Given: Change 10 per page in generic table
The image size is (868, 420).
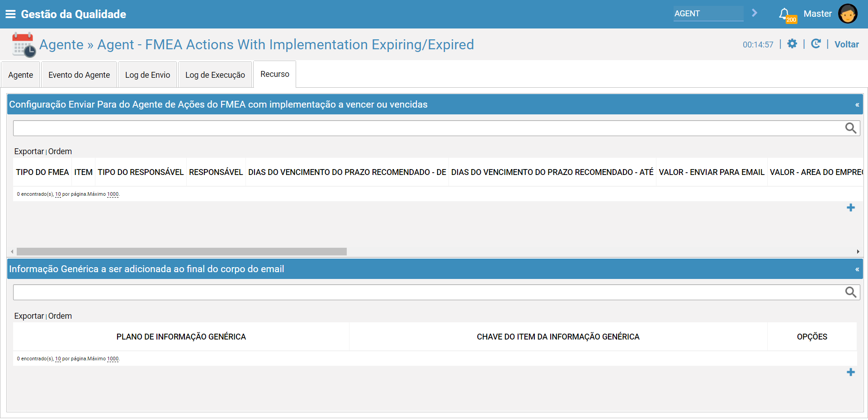Looking at the screenshot, I should pos(58,359).
